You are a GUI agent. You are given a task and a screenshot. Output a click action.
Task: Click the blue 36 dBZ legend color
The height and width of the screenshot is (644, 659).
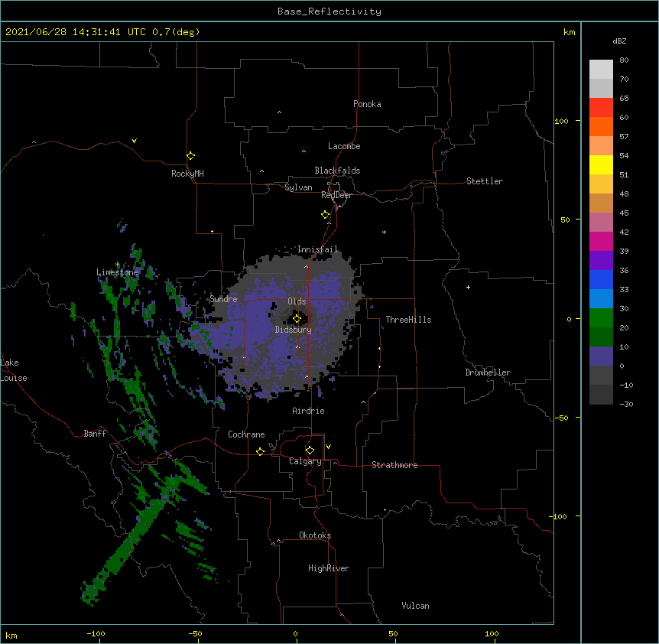(601, 279)
